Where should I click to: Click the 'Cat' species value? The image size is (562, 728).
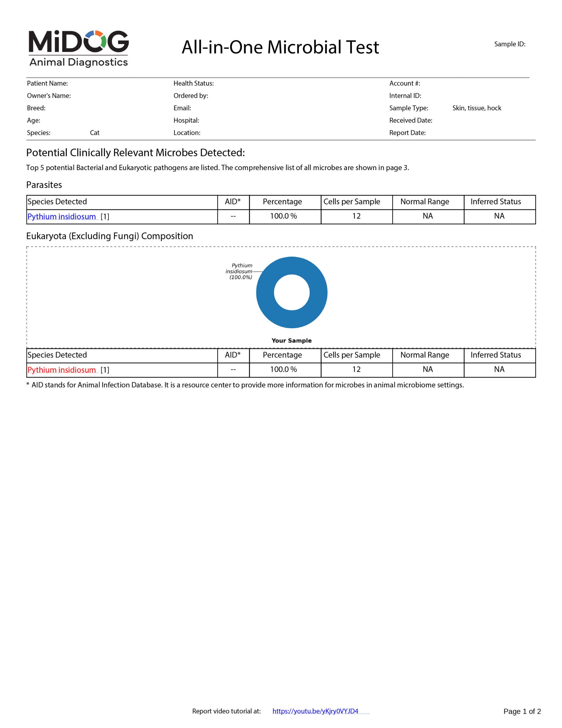pyautogui.click(x=95, y=133)
